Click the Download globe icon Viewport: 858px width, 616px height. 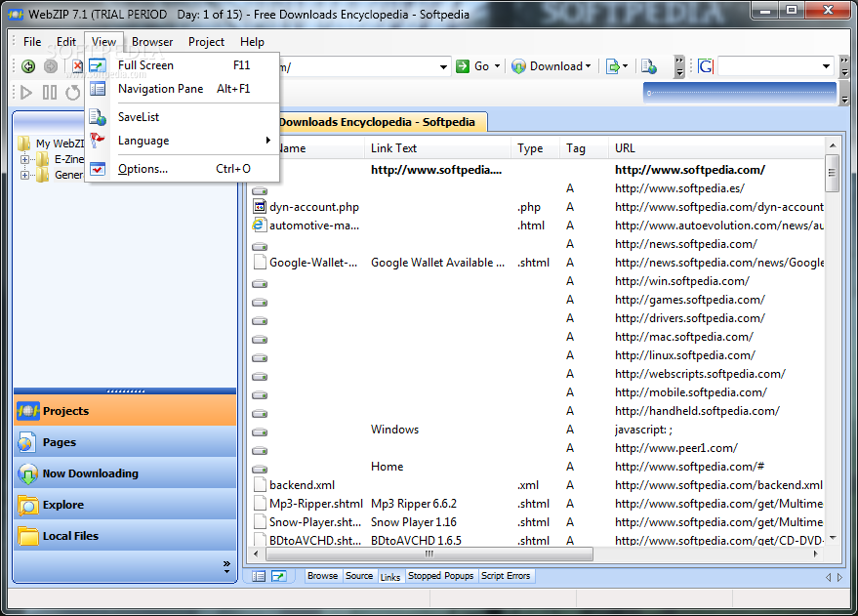518,66
